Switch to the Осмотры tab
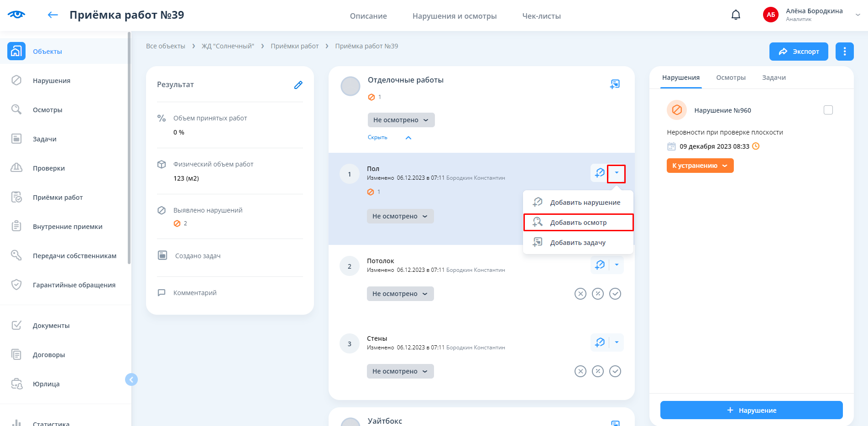Screen dimensions: 868x426 (730, 78)
